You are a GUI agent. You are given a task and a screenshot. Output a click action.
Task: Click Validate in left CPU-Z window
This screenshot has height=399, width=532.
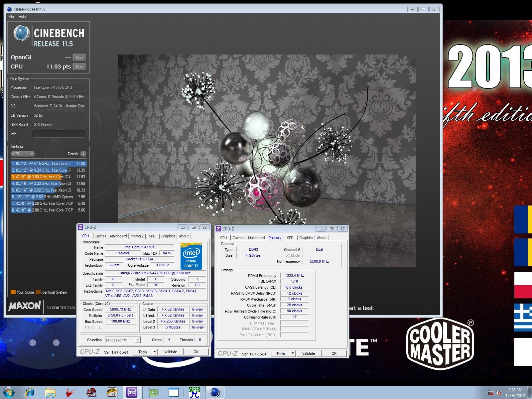[171, 352]
